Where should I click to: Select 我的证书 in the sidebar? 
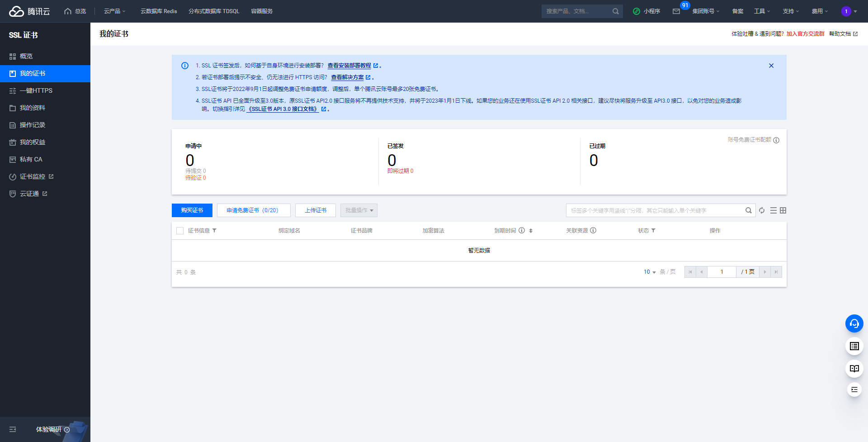[x=45, y=73]
